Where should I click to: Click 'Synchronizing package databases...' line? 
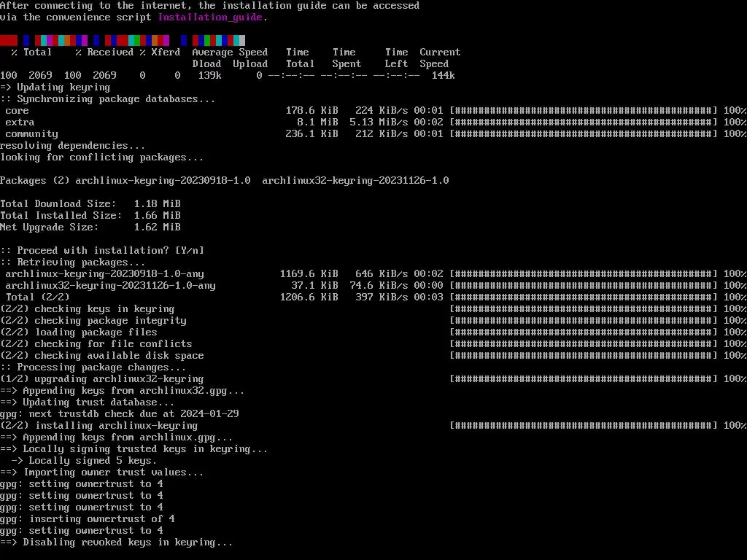(108, 99)
